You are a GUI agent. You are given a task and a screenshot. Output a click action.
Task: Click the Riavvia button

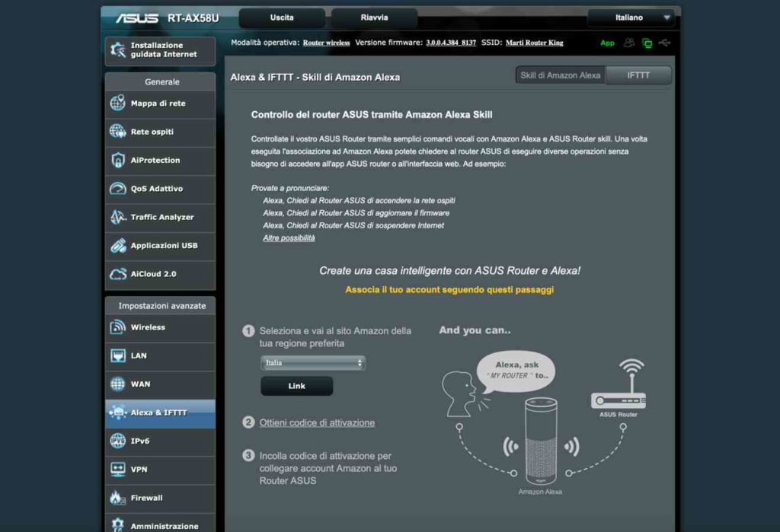click(374, 18)
